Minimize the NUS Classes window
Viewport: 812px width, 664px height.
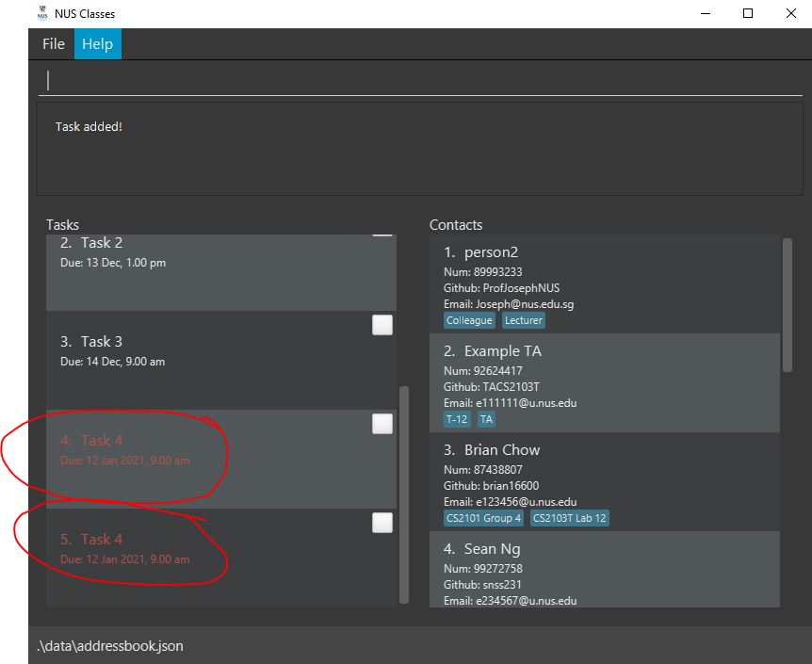point(706,13)
